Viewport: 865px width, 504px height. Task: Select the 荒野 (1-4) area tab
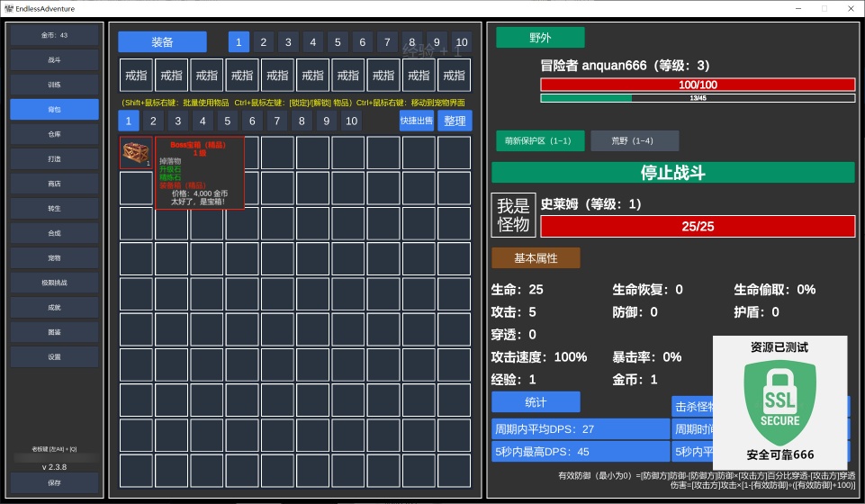(x=634, y=141)
